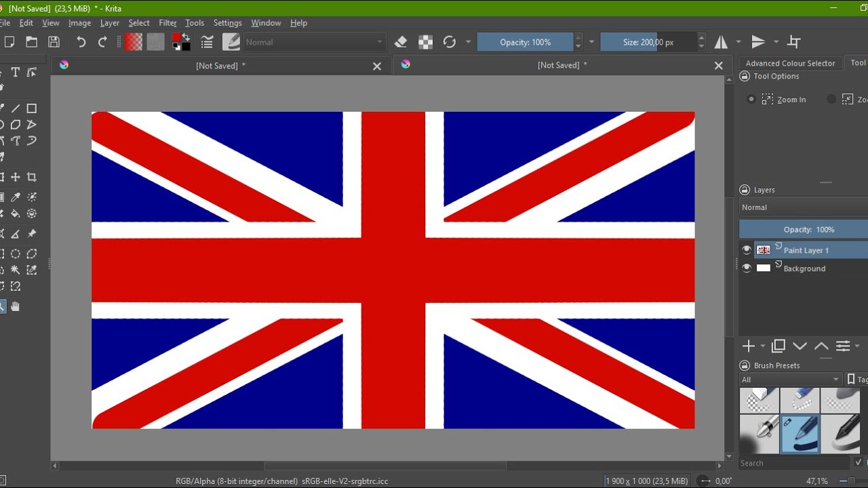
Task: Select the Colour picker eyedropper tool
Action: point(15,197)
